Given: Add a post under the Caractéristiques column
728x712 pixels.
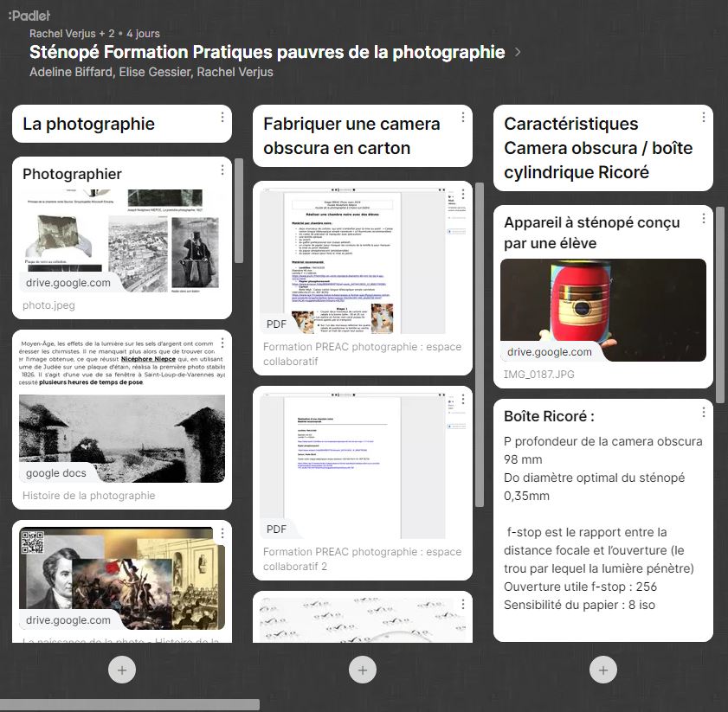Looking at the screenshot, I should point(603,670).
